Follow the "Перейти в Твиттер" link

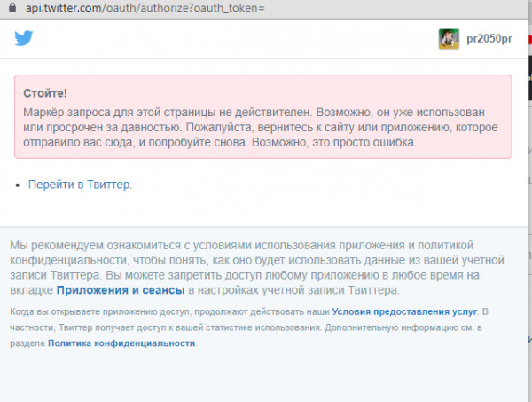[x=80, y=185]
